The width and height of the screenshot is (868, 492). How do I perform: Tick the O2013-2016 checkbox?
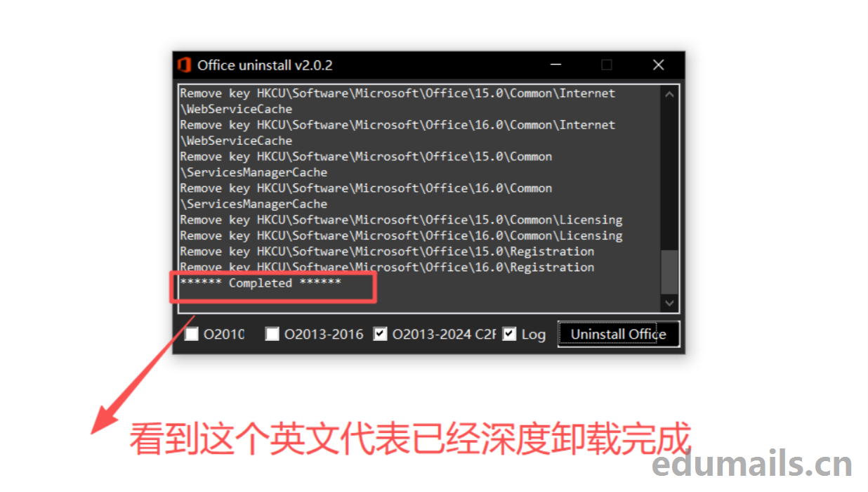pyautogui.click(x=272, y=334)
